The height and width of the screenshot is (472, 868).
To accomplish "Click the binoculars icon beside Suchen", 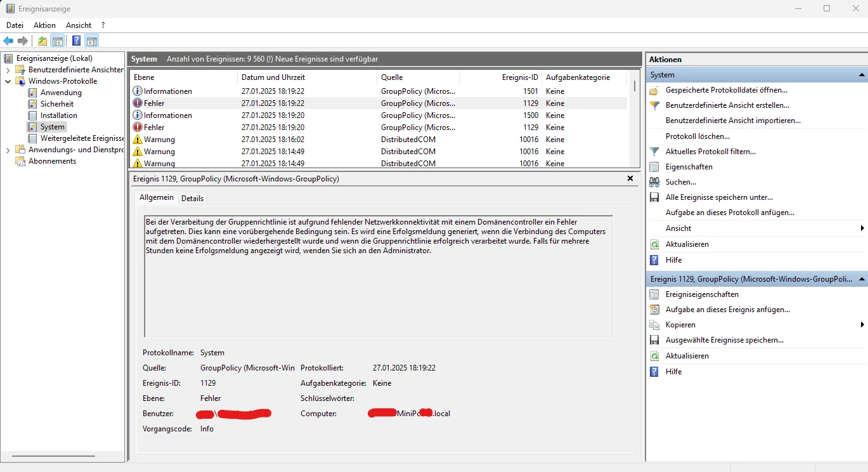I will (x=655, y=182).
